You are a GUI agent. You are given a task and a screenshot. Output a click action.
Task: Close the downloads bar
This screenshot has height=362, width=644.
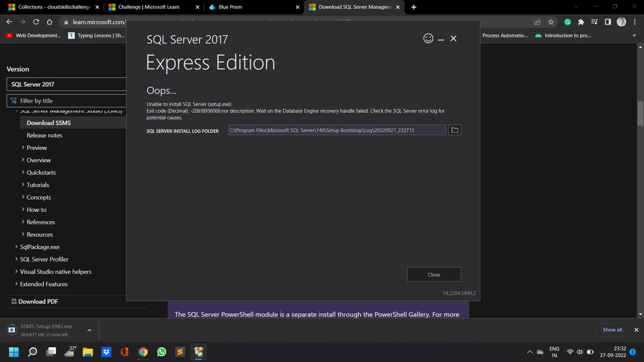636,330
